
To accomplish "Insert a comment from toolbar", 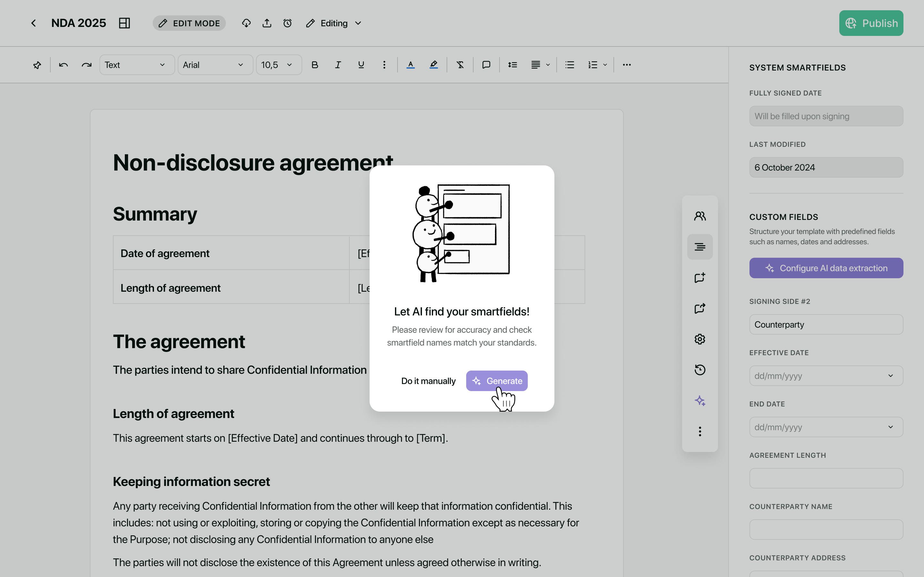I will coord(486,65).
